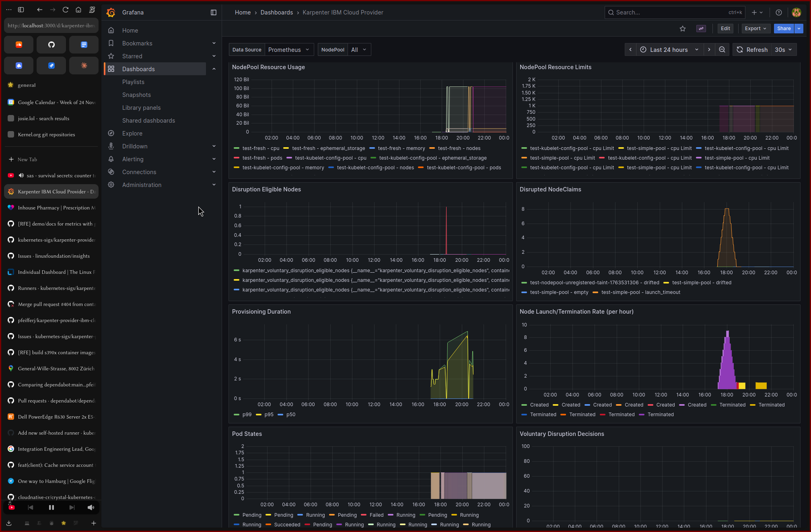Dock or undock the Grafana sidebar menu
Viewport: 811px width, 532px height.
pyautogui.click(x=214, y=12)
